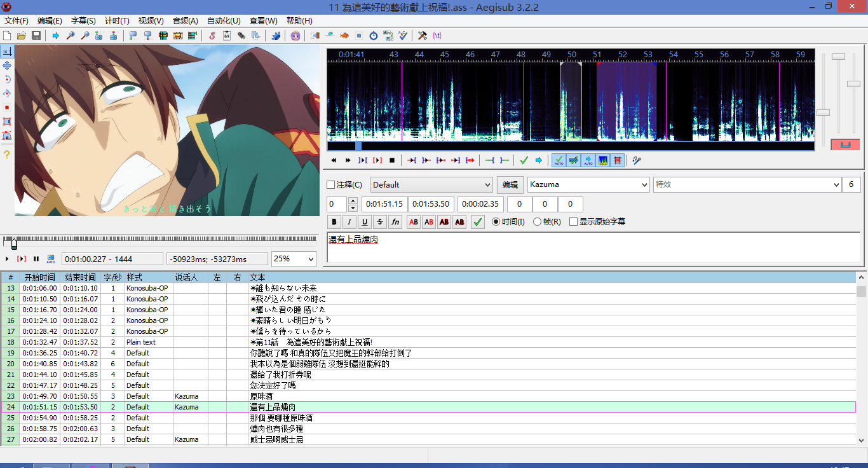Open the Styles Manager (pink S icon)
This screenshot has width=868, height=468.
point(212,36)
